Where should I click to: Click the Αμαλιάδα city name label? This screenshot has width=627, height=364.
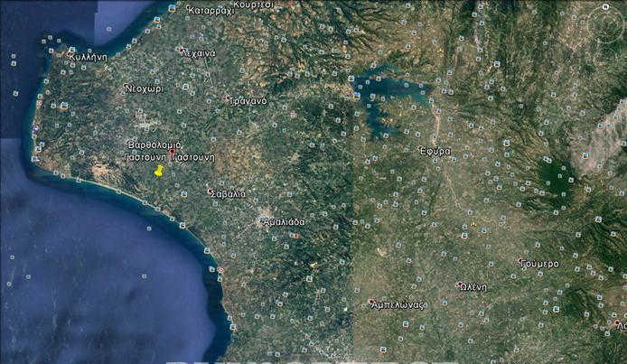[285, 222]
